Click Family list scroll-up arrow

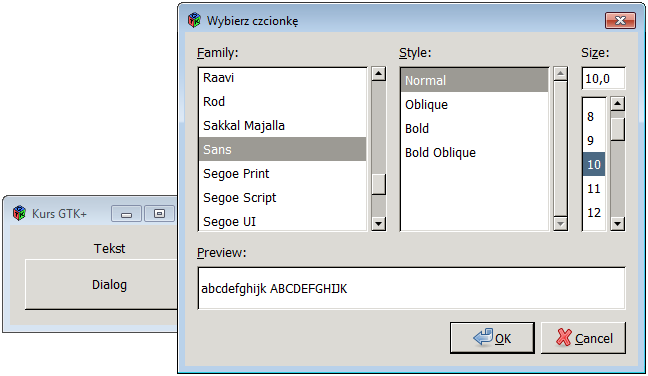click(x=379, y=74)
